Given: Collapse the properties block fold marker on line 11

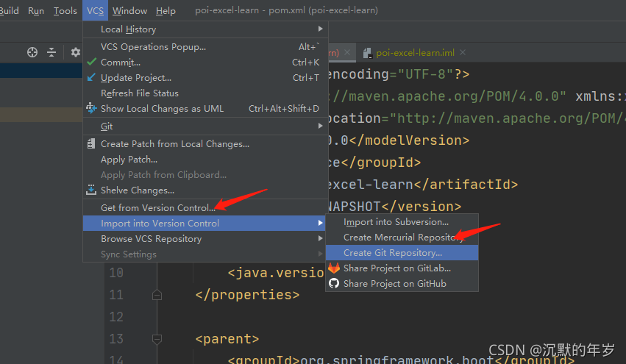Looking at the screenshot, I should click(x=157, y=295).
